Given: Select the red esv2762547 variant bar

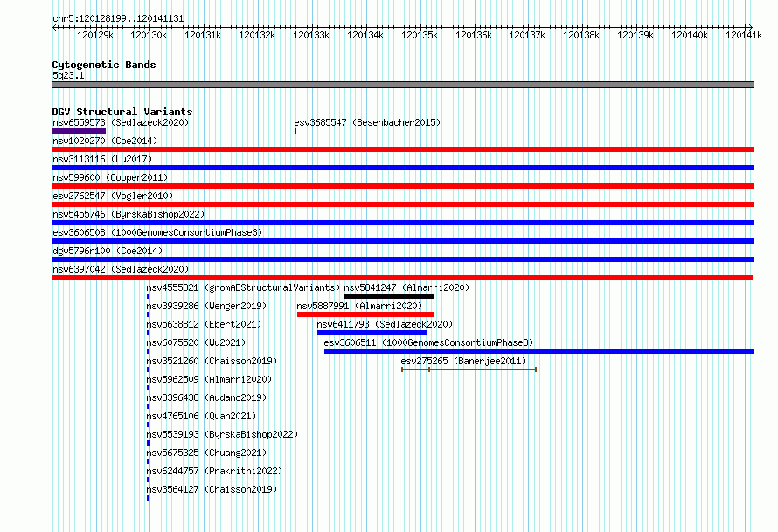Looking at the screenshot, I should coord(402,204).
